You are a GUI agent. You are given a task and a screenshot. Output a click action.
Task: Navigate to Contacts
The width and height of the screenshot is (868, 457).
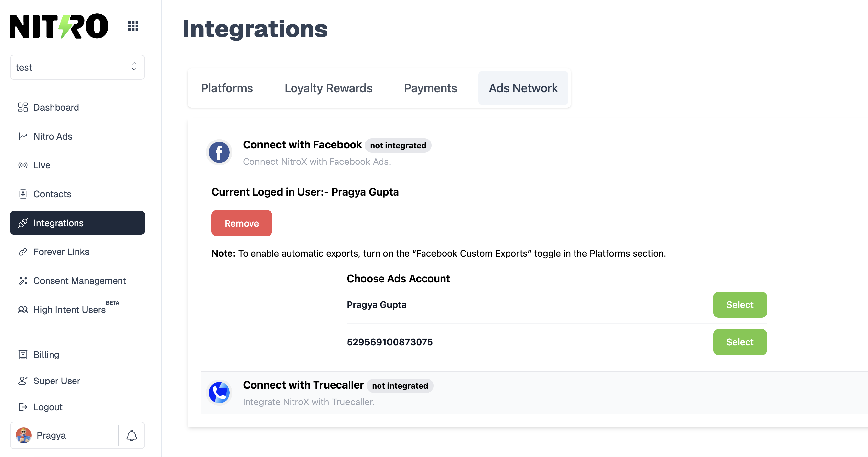(77, 194)
